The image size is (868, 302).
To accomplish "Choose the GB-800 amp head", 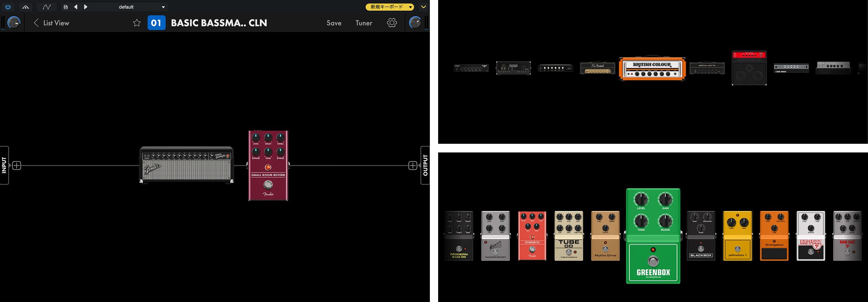I will coord(792,68).
